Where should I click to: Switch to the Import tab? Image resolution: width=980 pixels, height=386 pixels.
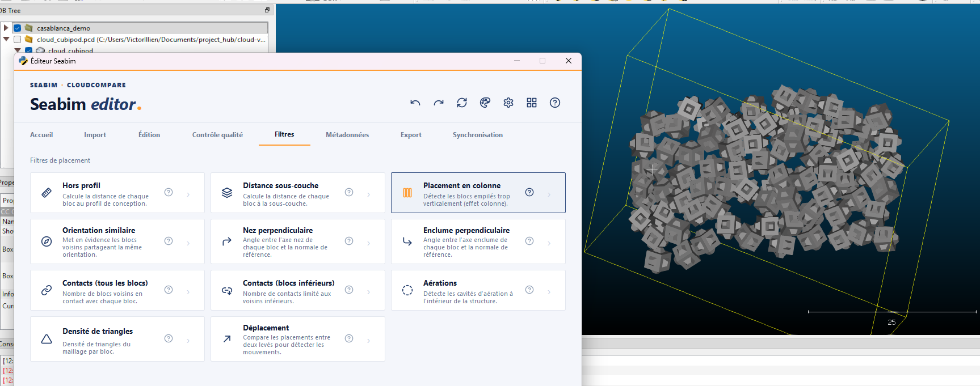[x=95, y=135]
